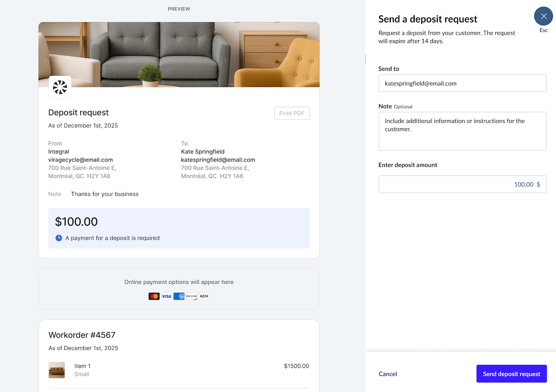Click the living room hero image
Image resolution: width=556 pixels, height=392 pixels.
tap(179, 54)
